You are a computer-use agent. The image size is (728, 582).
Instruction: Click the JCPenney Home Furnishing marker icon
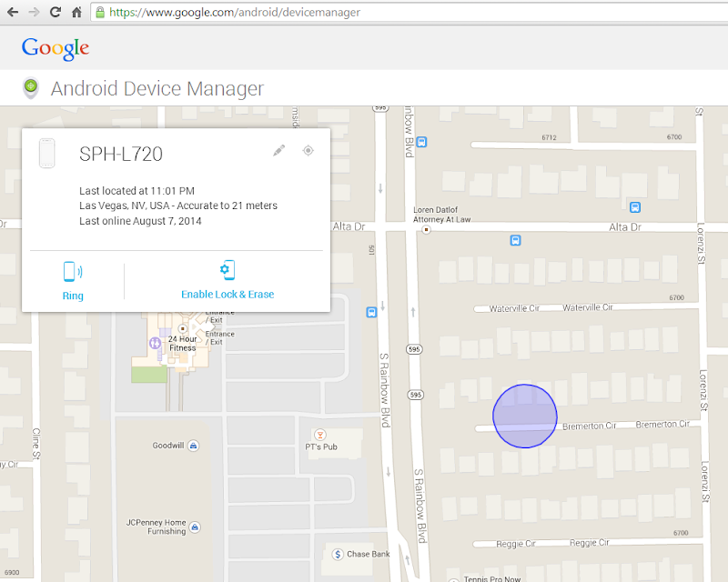tap(195, 527)
